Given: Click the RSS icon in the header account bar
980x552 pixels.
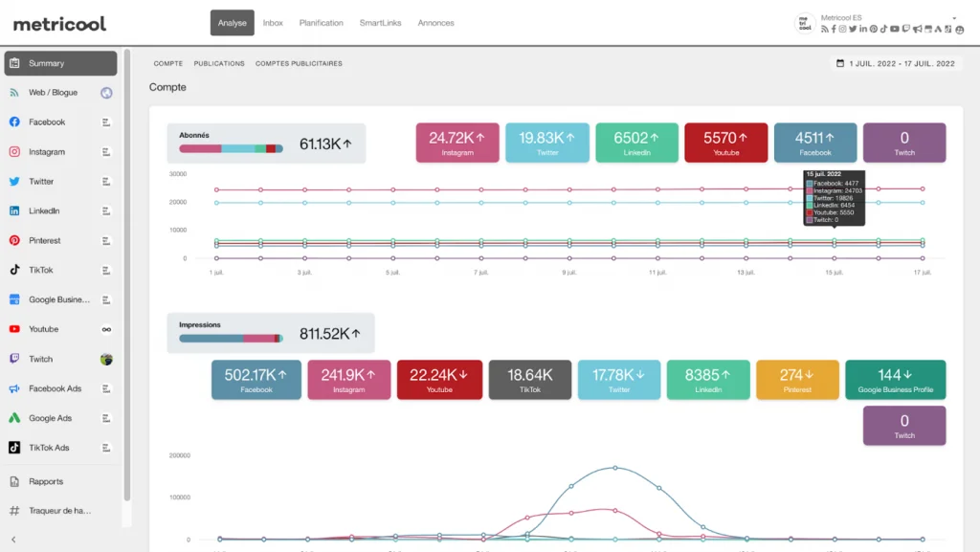Looking at the screenshot, I should (x=824, y=30).
